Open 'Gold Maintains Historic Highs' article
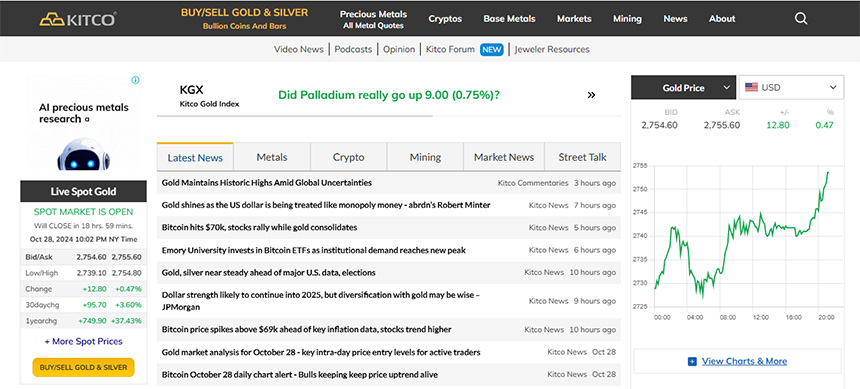 (x=267, y=183)
